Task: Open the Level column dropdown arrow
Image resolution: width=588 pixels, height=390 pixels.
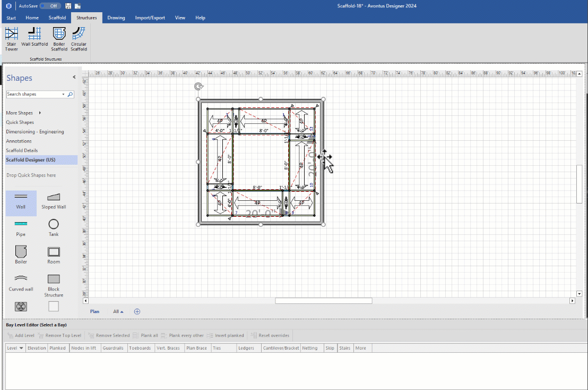Action: 21,348
